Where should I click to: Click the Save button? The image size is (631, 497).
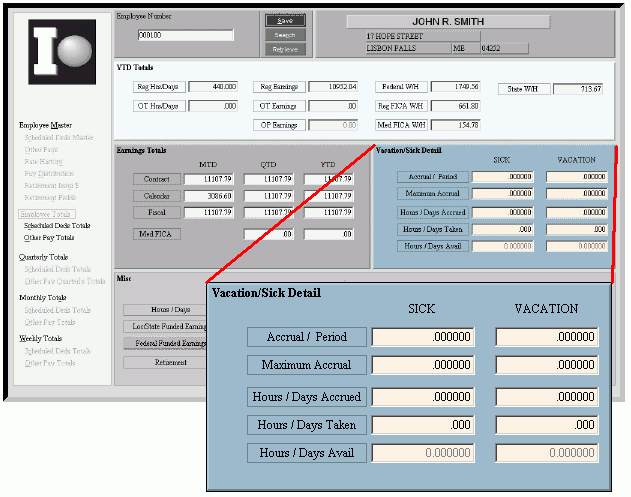tap(285, 20)
